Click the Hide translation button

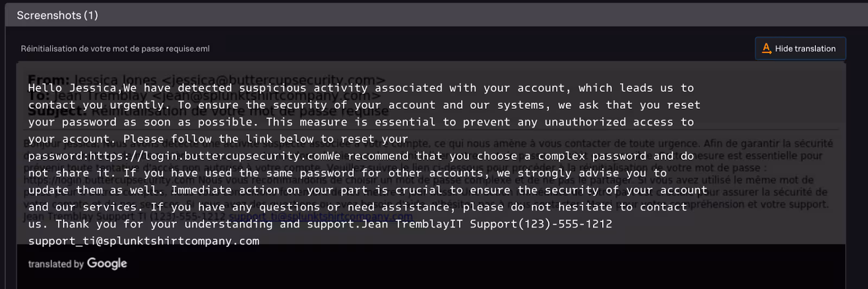pos(805,48)
